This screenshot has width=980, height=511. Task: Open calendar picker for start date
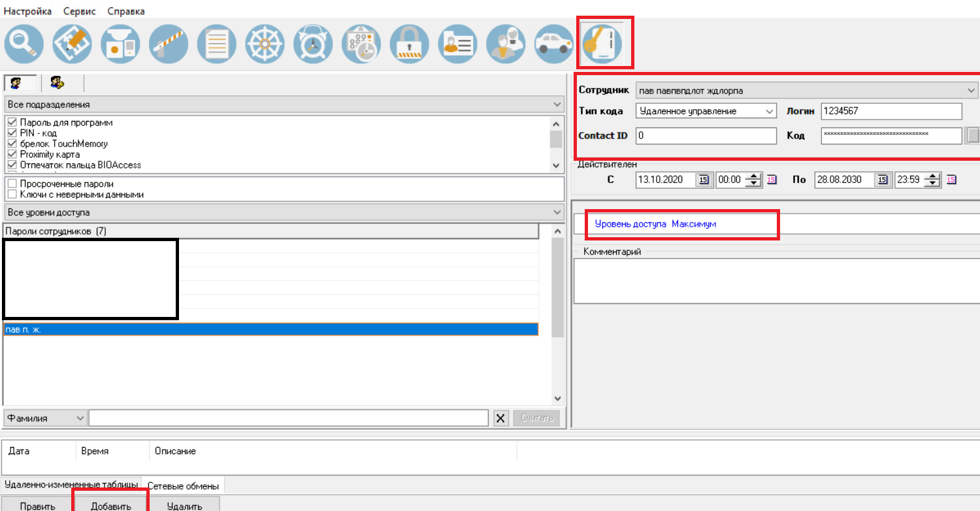click(704, 180)
